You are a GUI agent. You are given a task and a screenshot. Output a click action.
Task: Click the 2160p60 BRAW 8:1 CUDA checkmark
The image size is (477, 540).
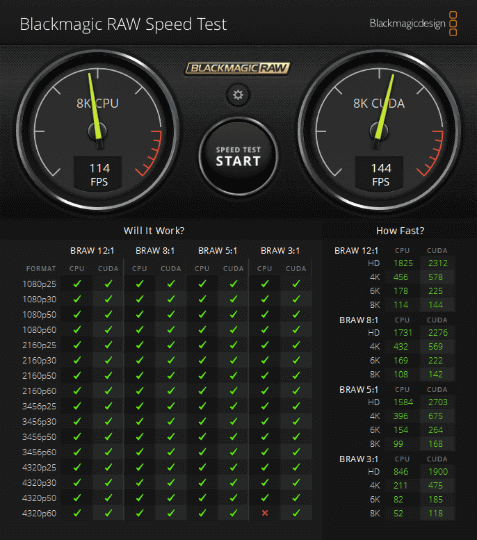pos(171,391)
